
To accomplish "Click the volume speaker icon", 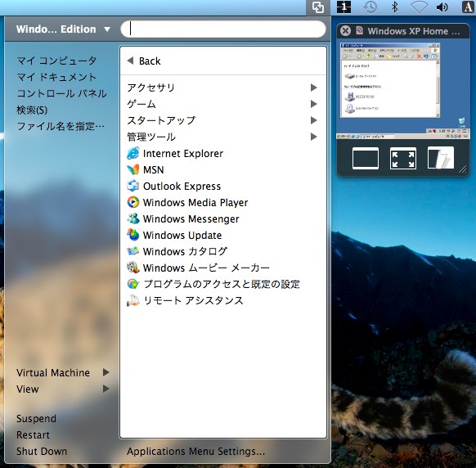I will [x=442, y=7].
